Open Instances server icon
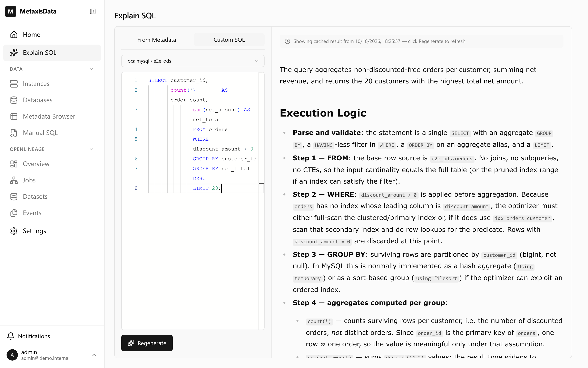The width and height of the screenshot is (588, 368). click(14, 84)
